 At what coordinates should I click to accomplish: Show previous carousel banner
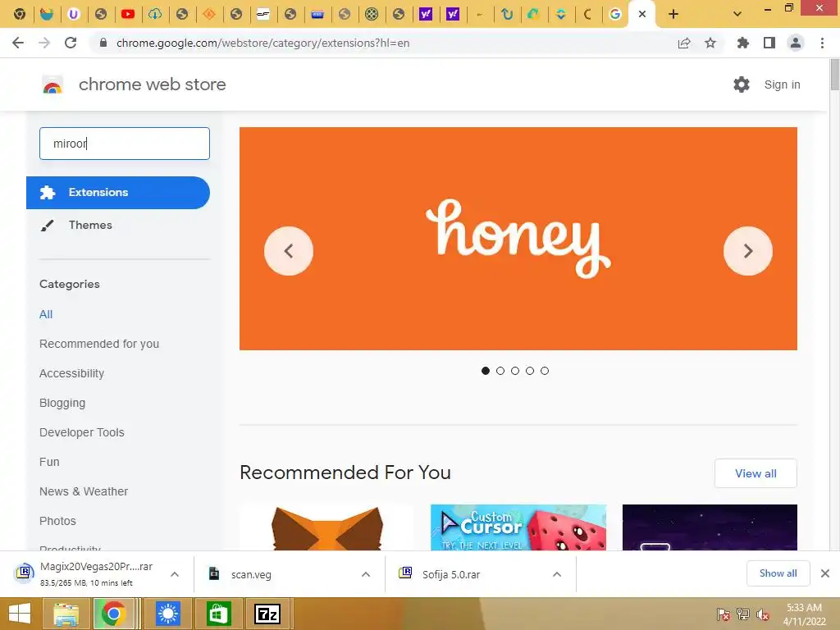tap(289, 251)
